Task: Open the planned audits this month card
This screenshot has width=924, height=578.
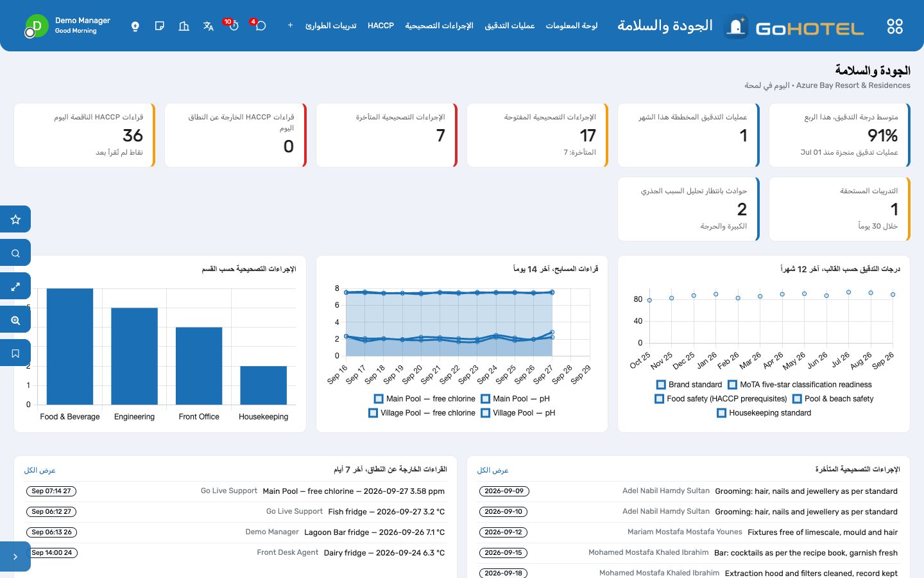Action: point(689,136)
